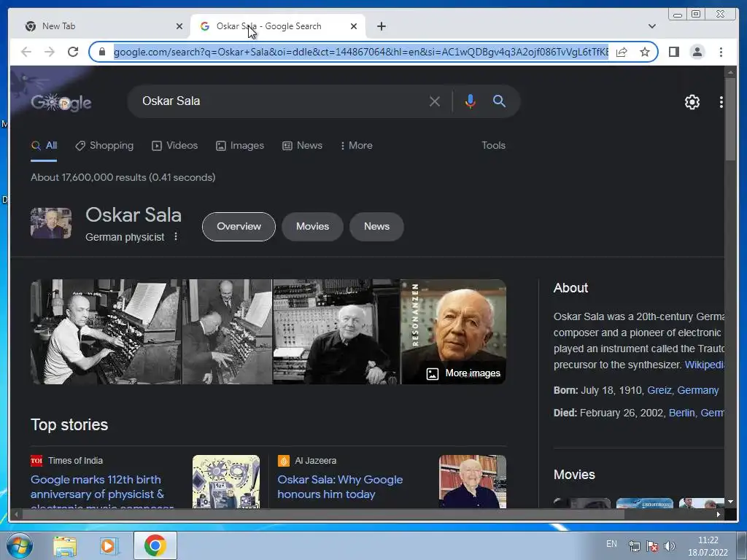This screenshot has width=747, height=560.
Task: Click More images button
Action: click(463, 373)
